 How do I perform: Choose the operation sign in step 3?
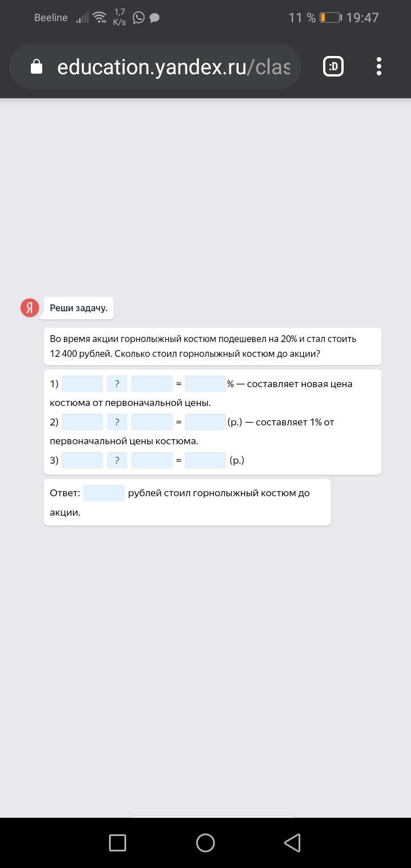pos(117,460)
